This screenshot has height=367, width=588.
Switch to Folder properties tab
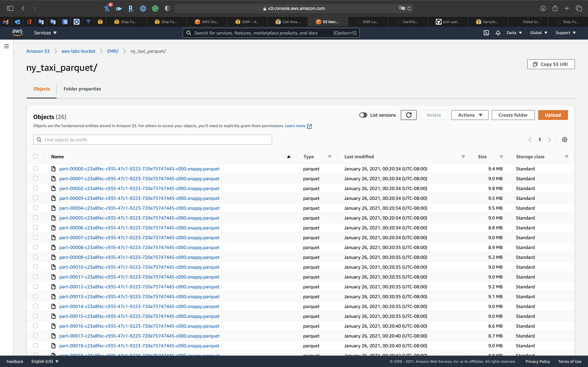(82, 89)
